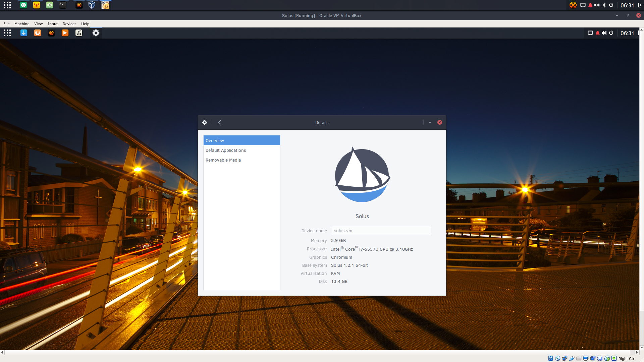The image size is (644, 362).
Task: Select Overview in Details sidebar
Action: pyautogui.click(x=241, y=140)
